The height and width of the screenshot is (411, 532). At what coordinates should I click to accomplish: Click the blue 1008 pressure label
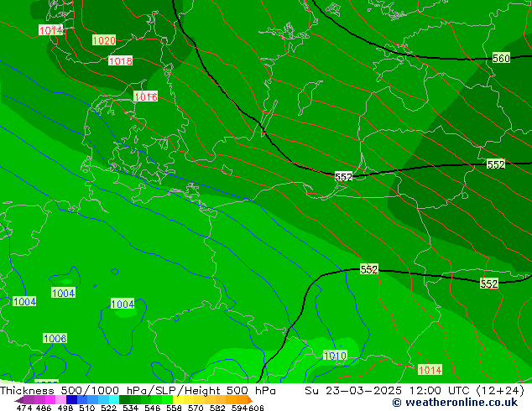click(55, 338)
